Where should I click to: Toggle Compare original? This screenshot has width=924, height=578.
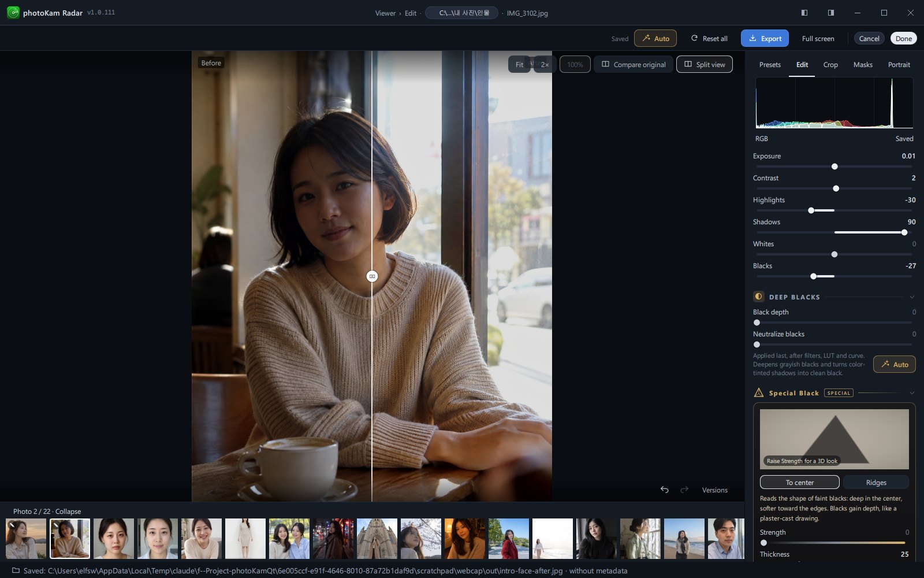[634, 64]
